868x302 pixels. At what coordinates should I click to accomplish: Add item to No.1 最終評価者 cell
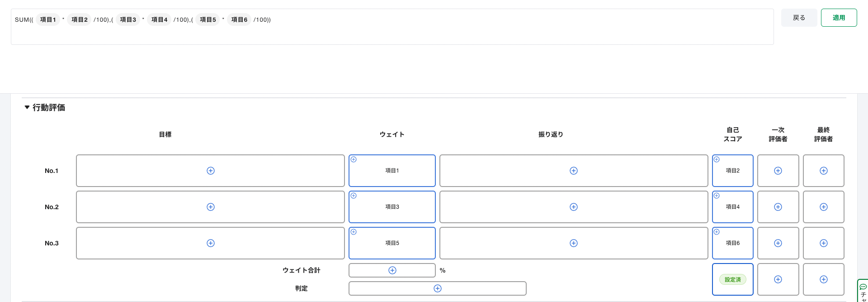(824, 171)
